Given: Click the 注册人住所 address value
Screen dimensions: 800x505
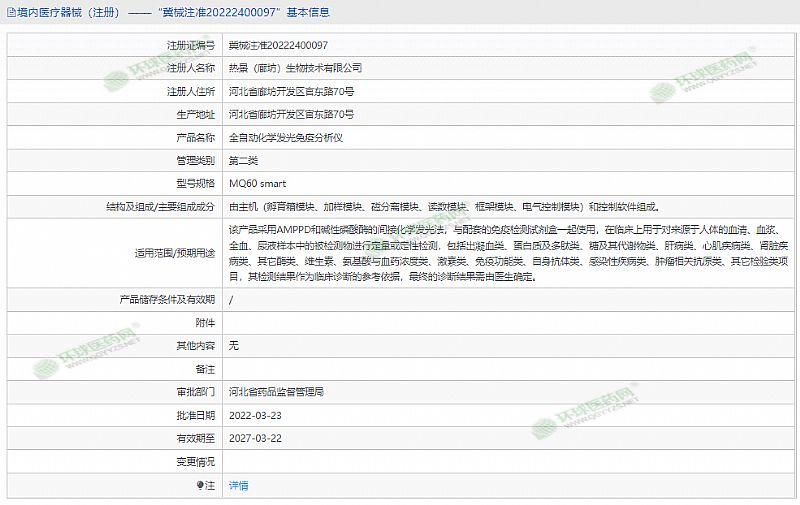Looking at the screenshot, I should (291, 92).
